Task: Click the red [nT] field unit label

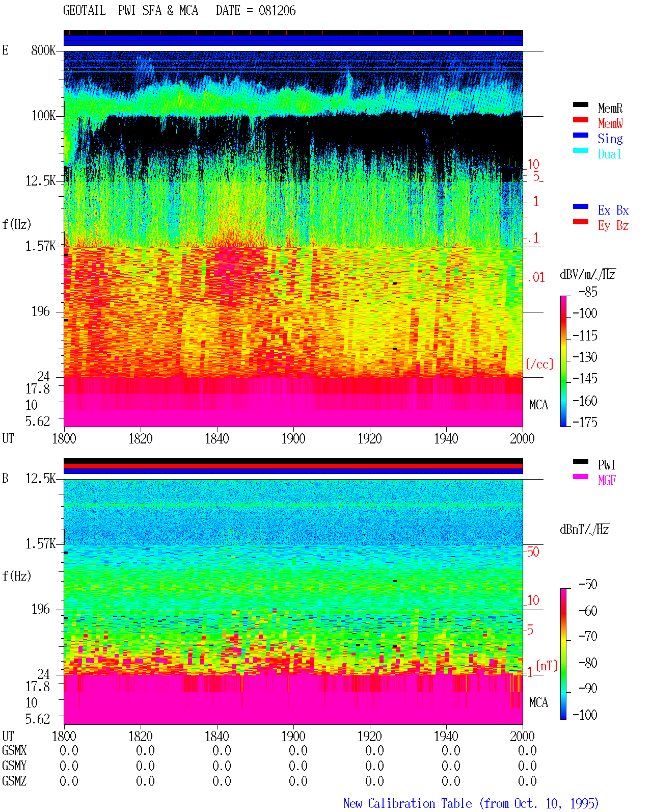Action: 547,666
